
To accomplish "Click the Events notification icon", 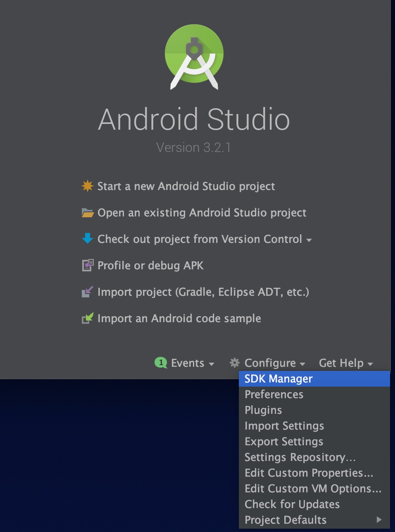I will [161, 363].
